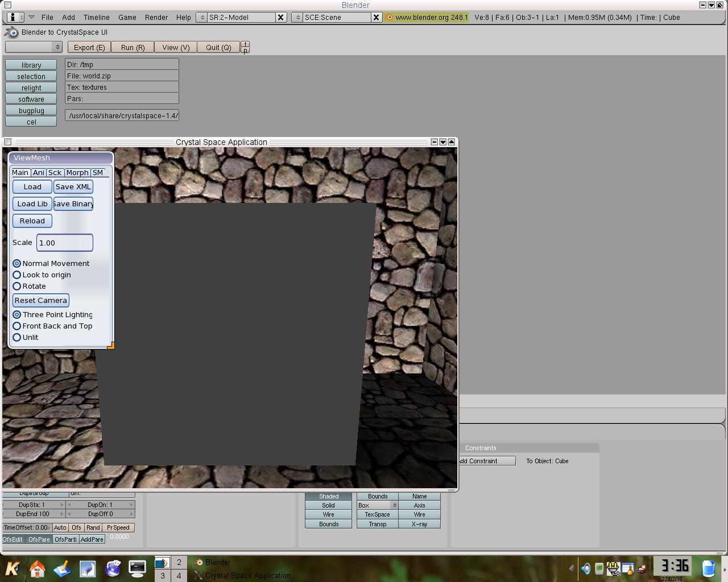The width and height of the screenshot is (728, 582).
Task: Click the Run (R) button
Action: click(133, 47)
